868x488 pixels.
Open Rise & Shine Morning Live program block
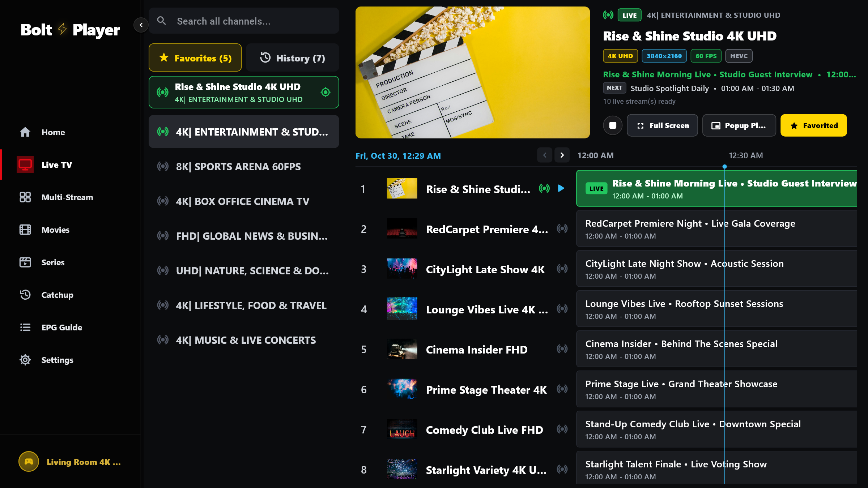pos(717,188)
